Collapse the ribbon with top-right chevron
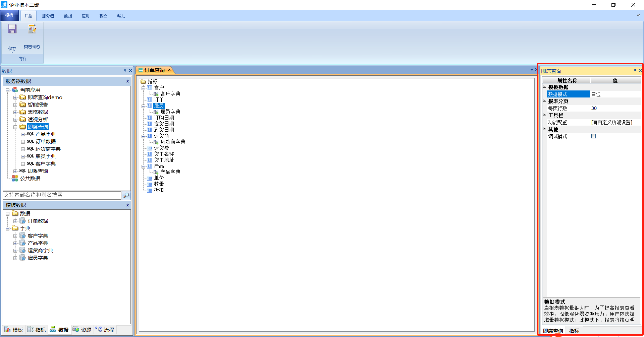The width and height of the screenshot is (644, 337). point(639,15)
